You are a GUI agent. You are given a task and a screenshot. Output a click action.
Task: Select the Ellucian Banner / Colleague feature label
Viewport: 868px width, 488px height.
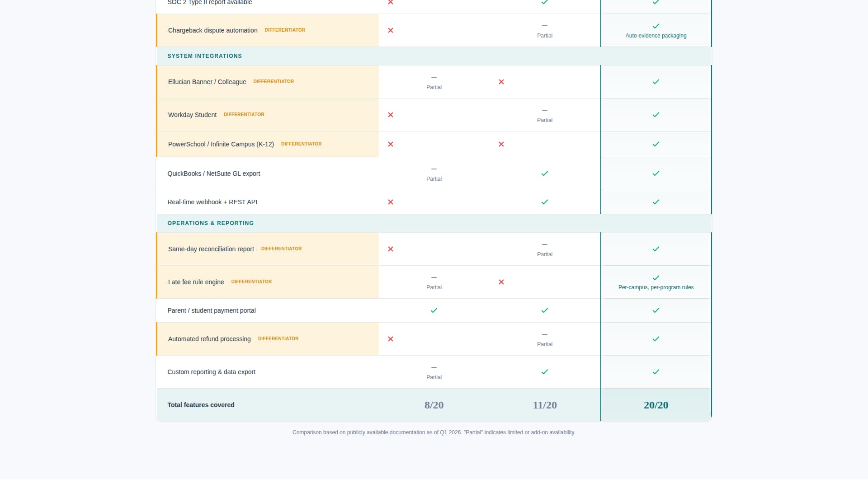tap(207, 82)
